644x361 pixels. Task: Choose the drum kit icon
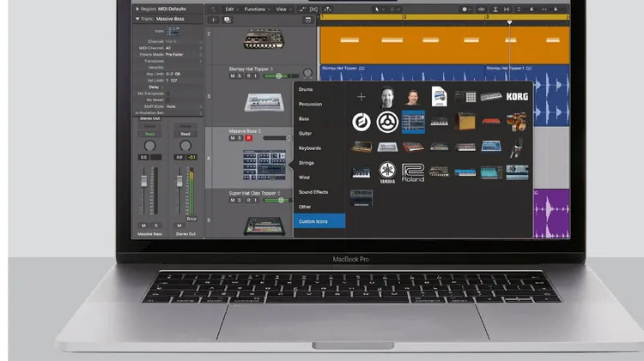click(x=517, y=122)
